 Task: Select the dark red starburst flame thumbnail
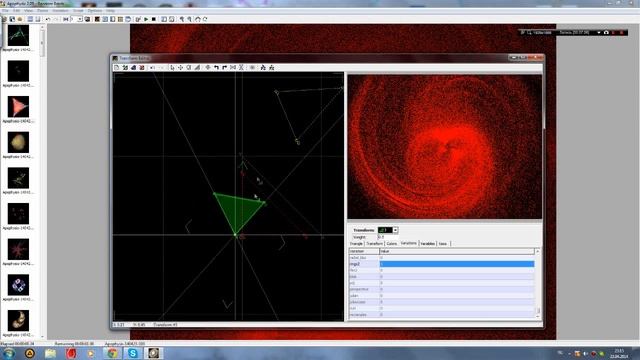click(x=18, y=249)
